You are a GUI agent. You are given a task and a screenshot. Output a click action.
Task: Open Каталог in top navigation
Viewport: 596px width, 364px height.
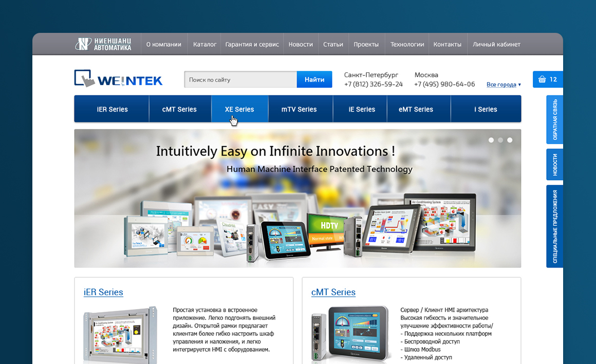pos(204,45)
